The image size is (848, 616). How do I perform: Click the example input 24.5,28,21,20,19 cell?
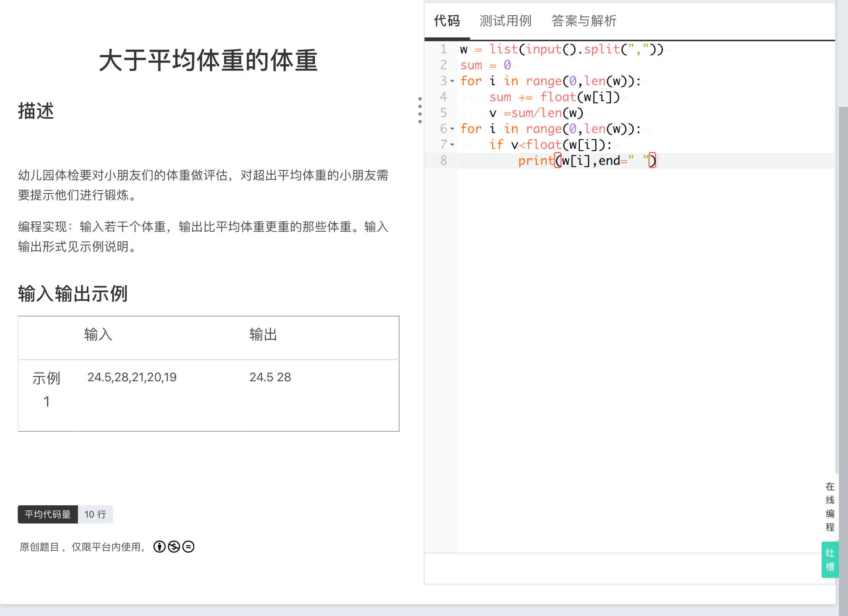click(132, 377)
